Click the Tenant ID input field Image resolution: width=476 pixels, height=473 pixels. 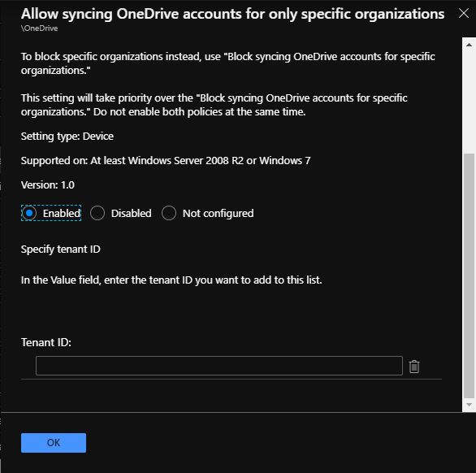click(x=219, y=366)
